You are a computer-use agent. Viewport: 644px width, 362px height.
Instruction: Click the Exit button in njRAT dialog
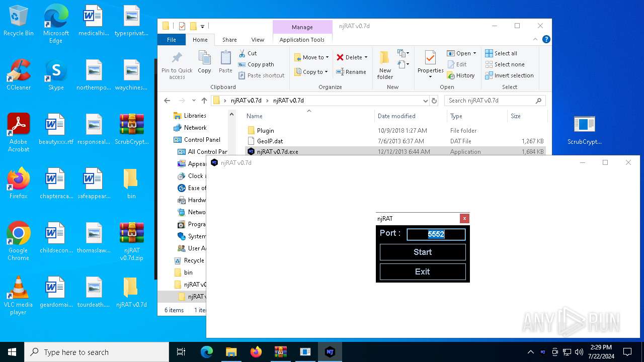click(423, 271)
